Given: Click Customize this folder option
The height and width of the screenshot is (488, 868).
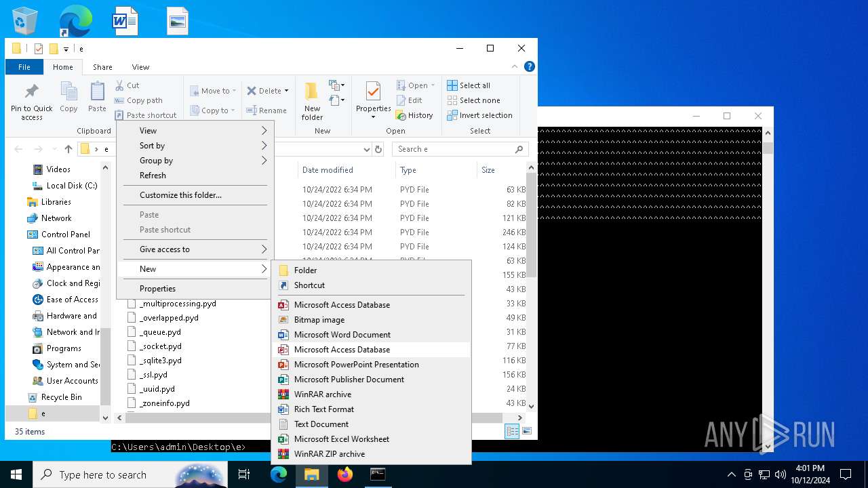Looking at the screenshot, I should [180, 195].
